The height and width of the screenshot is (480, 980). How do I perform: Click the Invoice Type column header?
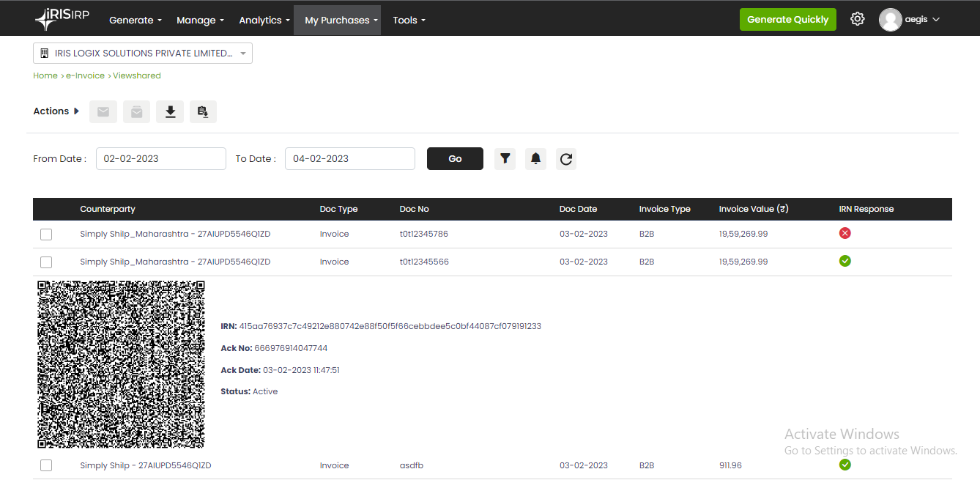pyautogui.click(x=664, y=209)
